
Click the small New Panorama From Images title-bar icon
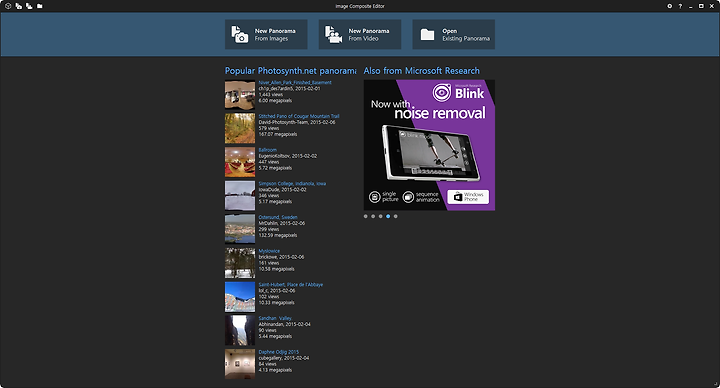click(18, 6)
